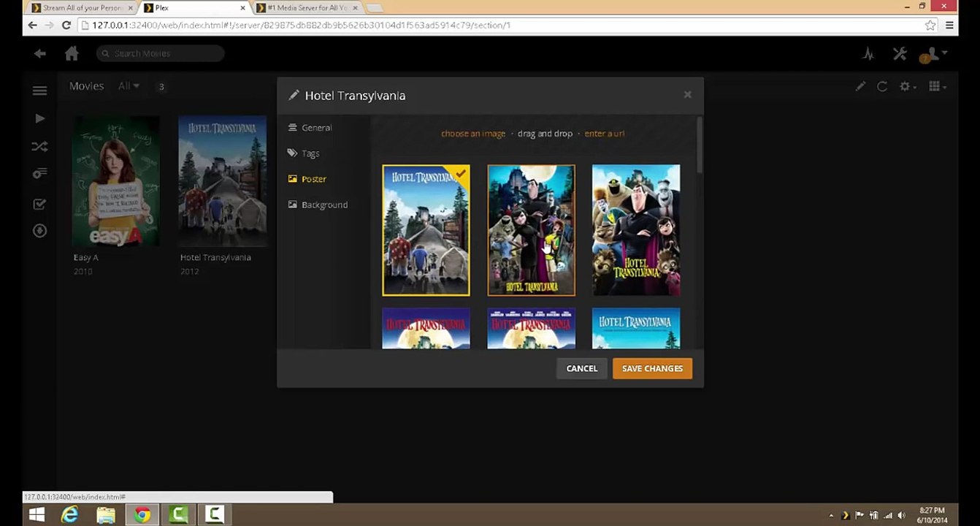Open the activity monitor icon

coord(868,54)
